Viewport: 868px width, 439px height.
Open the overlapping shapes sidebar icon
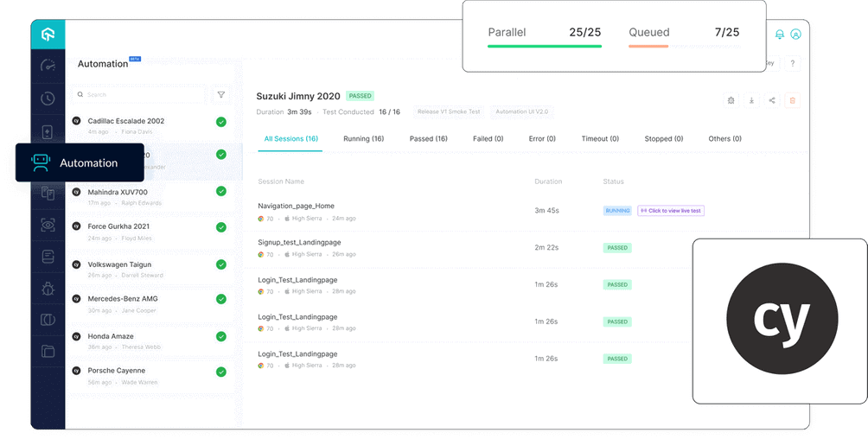(48, 320)
